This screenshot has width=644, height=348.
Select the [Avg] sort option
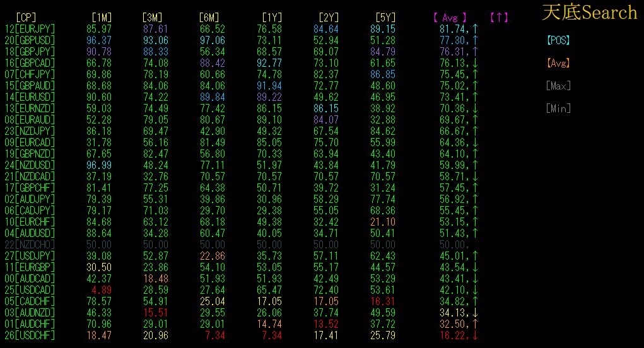point(558,63)
